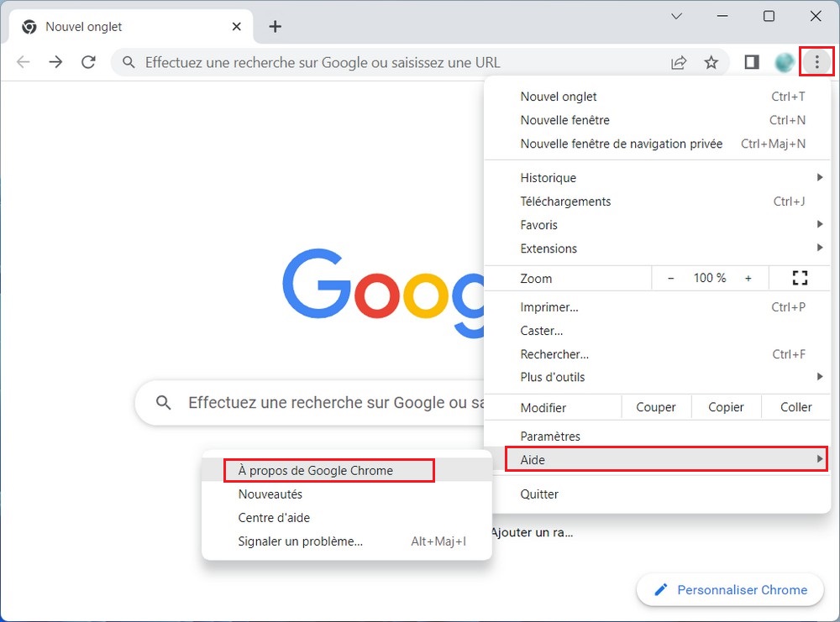Expand the Historique submenu
The image size is (840, 622).
658,178
